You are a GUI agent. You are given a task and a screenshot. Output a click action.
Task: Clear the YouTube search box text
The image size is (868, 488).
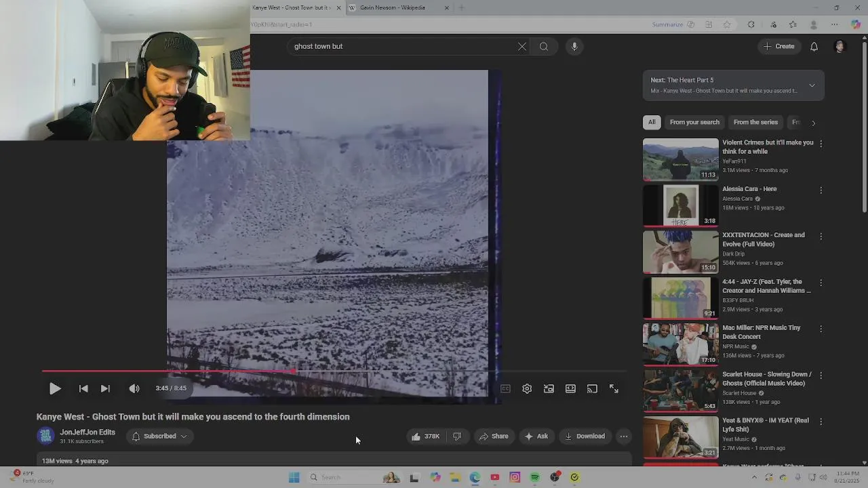(522, 46)
